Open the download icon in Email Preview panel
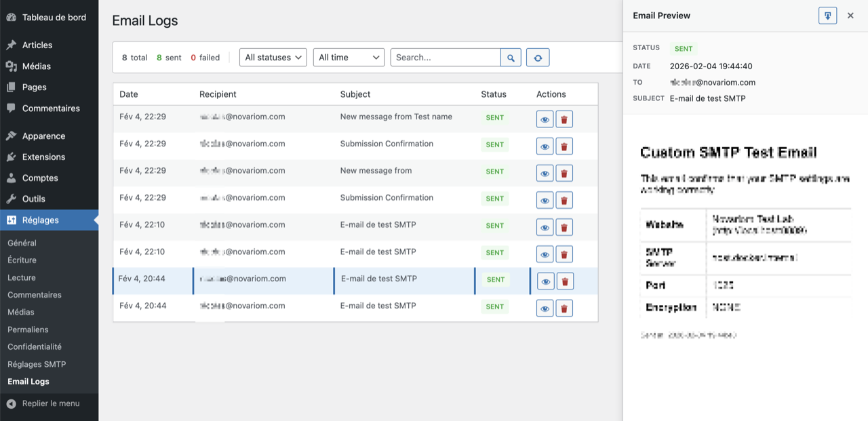The height and width of the screenshot is (421, 868). (x=827, y=15)
